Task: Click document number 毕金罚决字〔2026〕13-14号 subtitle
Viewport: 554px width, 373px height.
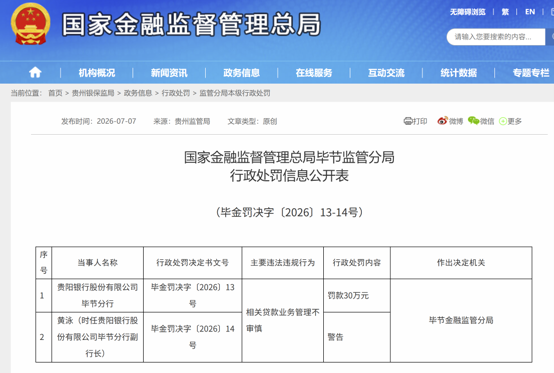Action: pyautogui.click(x=289, y=212)
